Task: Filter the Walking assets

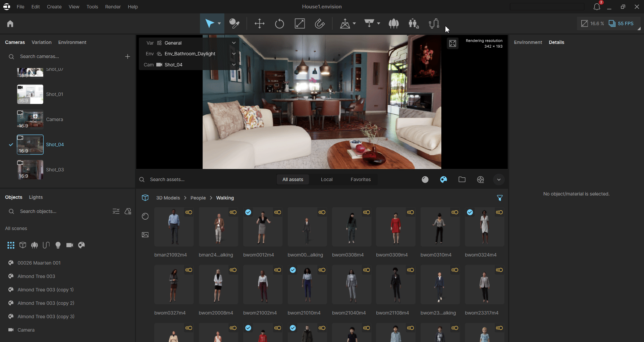Action: click(500, 198)
